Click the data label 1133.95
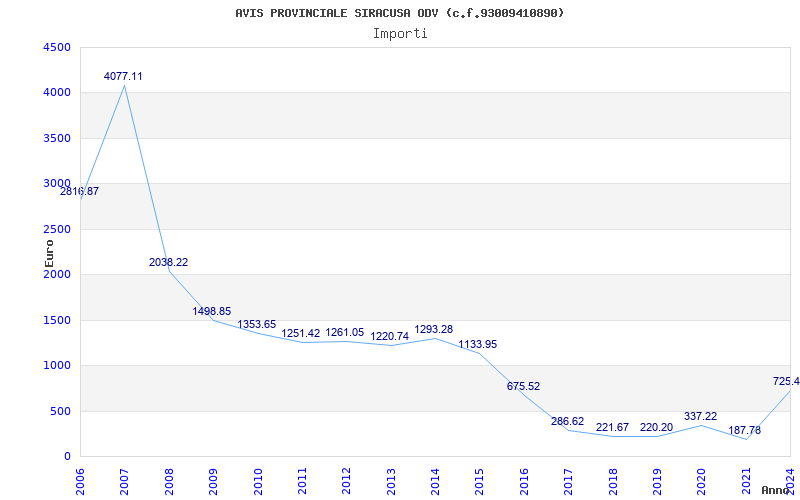Image resolution: width=800 pixels, height=500 pixels. 478,344
